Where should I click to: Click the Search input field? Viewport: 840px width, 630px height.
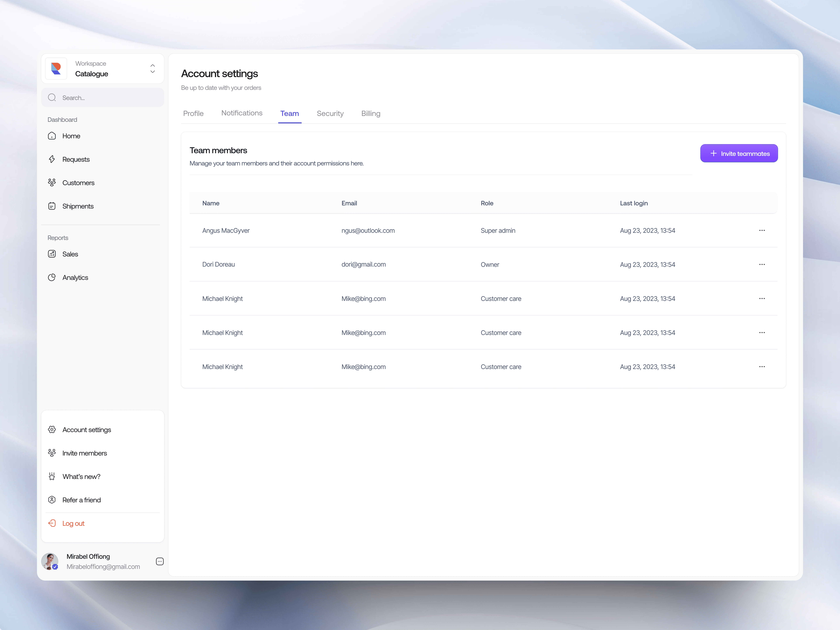tap(102, 98)
